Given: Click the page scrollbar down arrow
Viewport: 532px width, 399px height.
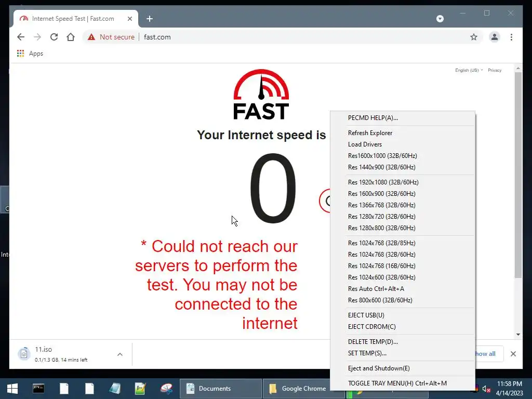Looking at the screenshot, I should [518, 335].
